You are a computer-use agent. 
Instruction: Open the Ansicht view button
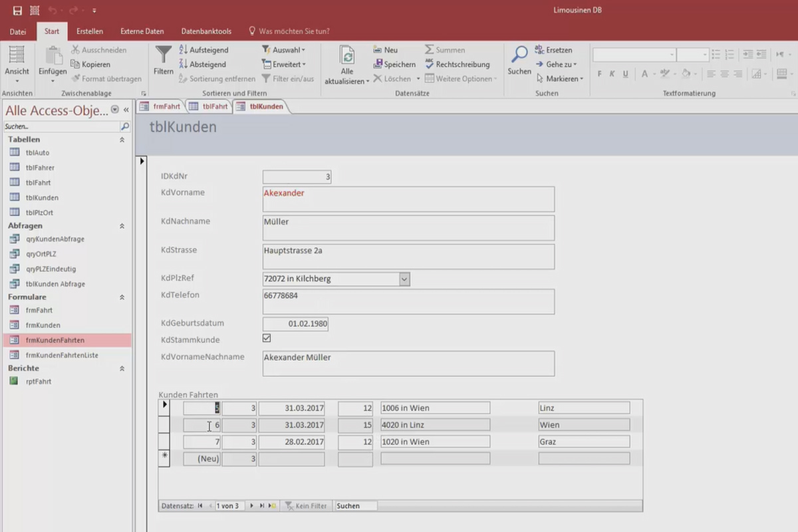coord(17,64)
